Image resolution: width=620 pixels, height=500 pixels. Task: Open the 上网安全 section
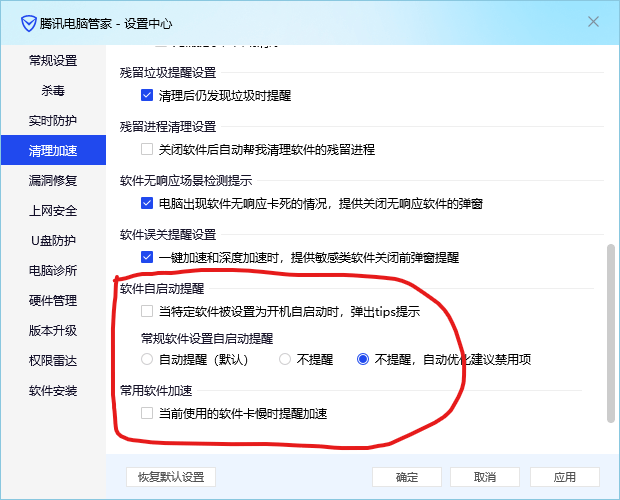click(53, 211)
